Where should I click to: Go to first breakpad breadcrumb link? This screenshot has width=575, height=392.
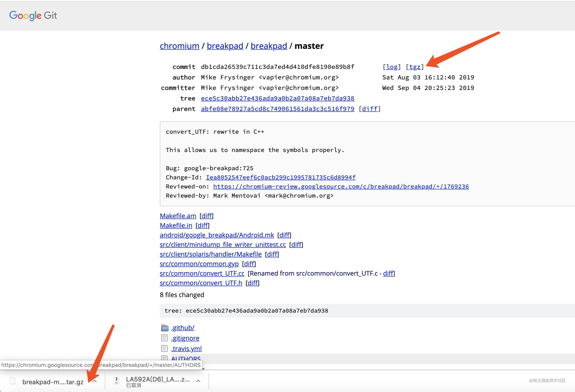pyautogui.click(x=225, y=46)
